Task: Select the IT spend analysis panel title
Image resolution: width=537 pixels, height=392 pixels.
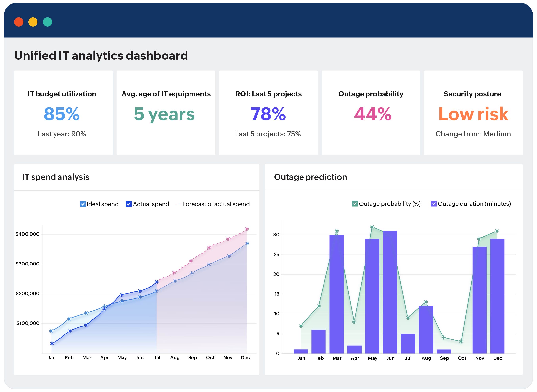Action: click(56, 177)
